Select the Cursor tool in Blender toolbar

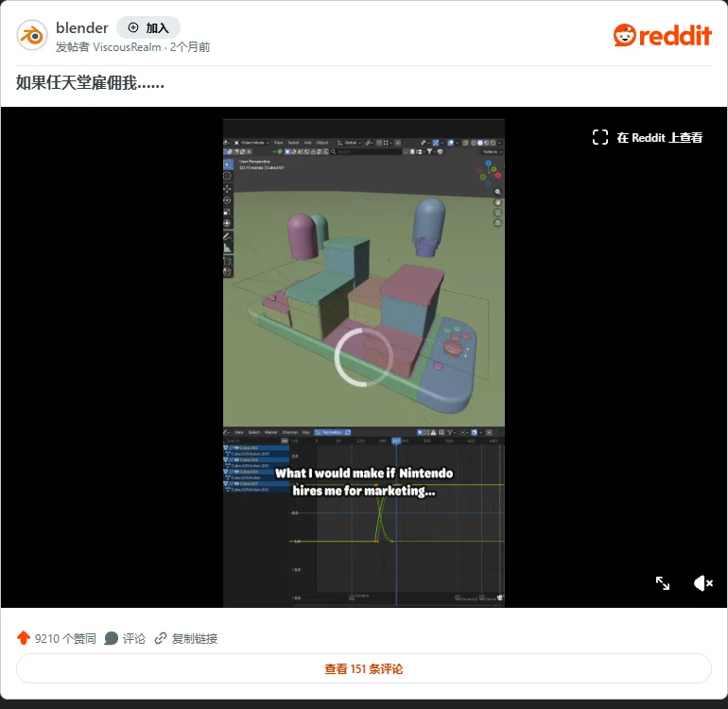click(x=227, y=176)
